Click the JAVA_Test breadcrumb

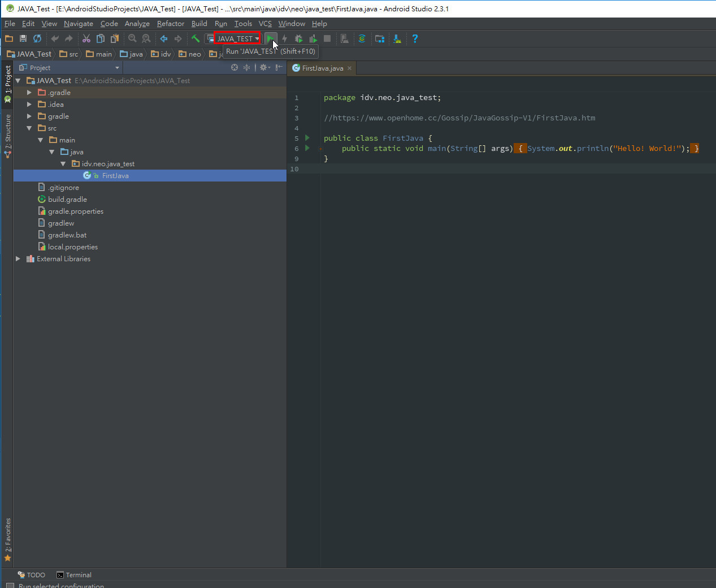click(x=29, y=54)
